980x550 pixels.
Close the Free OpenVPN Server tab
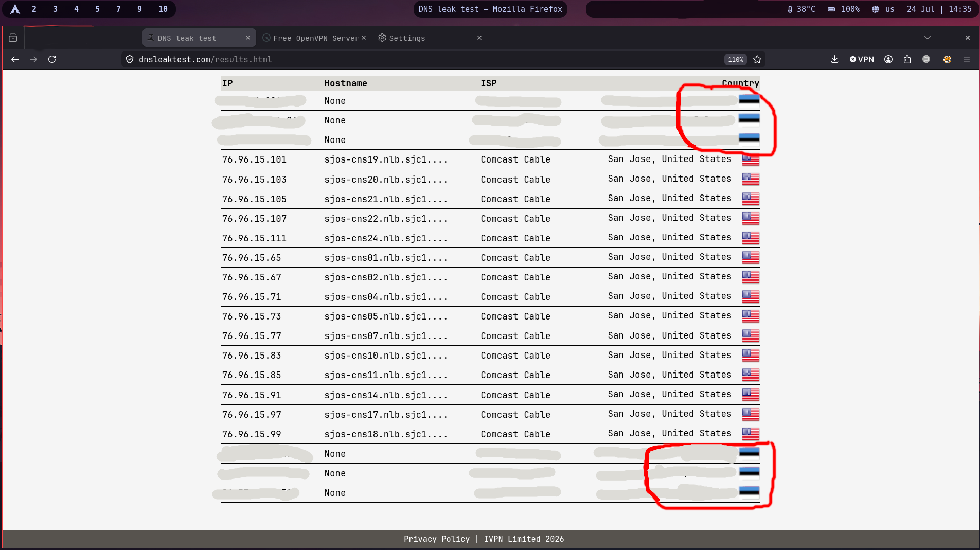pos(363,38)
